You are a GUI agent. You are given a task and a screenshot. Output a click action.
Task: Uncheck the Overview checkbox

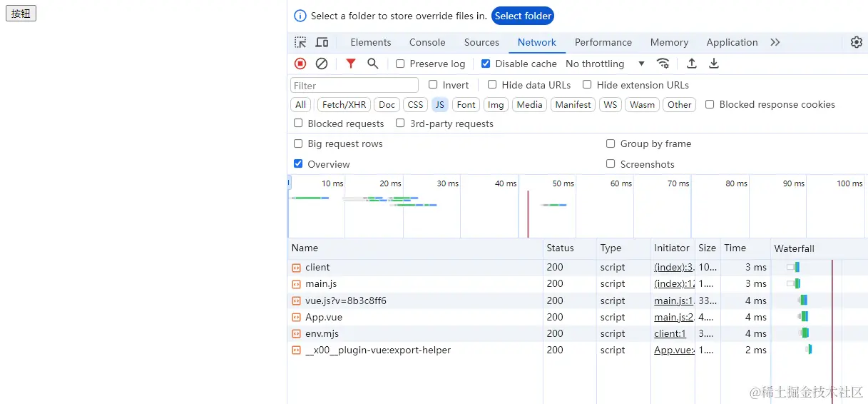[298, 163]
